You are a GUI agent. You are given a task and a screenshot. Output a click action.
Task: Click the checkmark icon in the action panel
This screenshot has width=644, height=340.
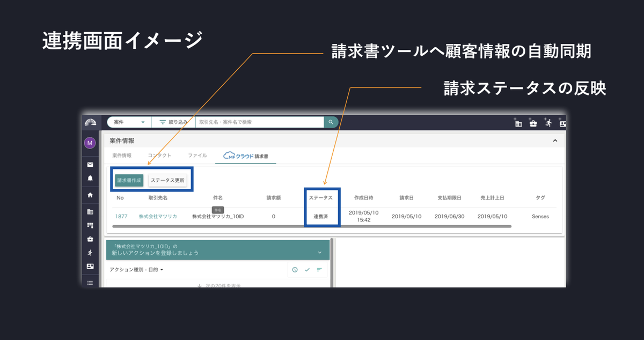(x=307, y=270)
